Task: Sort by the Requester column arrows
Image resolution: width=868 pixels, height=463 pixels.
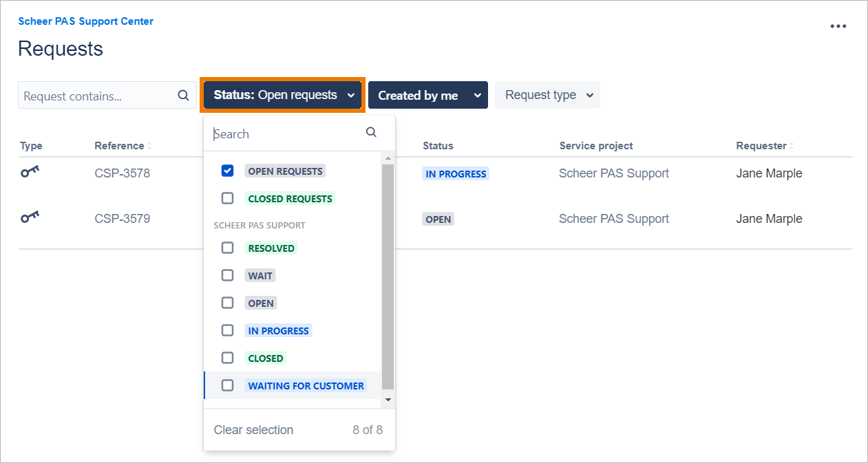Action: tap(792, 147)
